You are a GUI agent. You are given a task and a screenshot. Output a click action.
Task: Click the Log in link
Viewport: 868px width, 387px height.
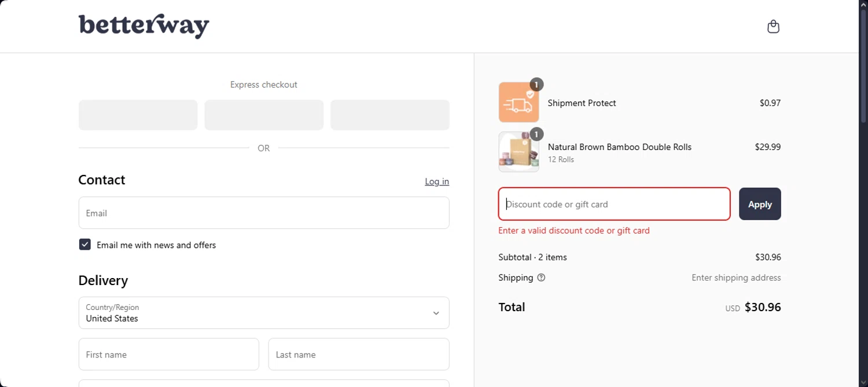pyautogui.click(x=437, y=181)
